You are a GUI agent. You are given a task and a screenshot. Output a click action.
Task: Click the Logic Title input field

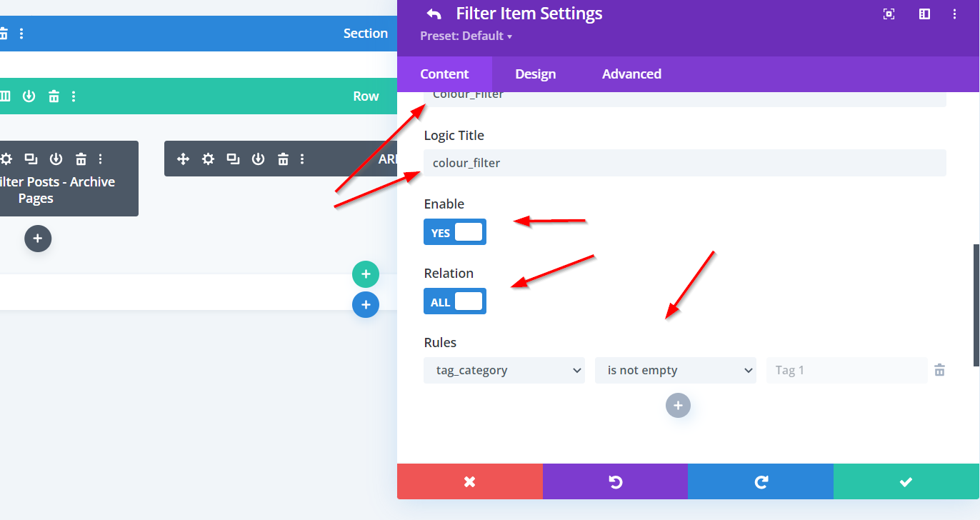click(x=684, y=163)
